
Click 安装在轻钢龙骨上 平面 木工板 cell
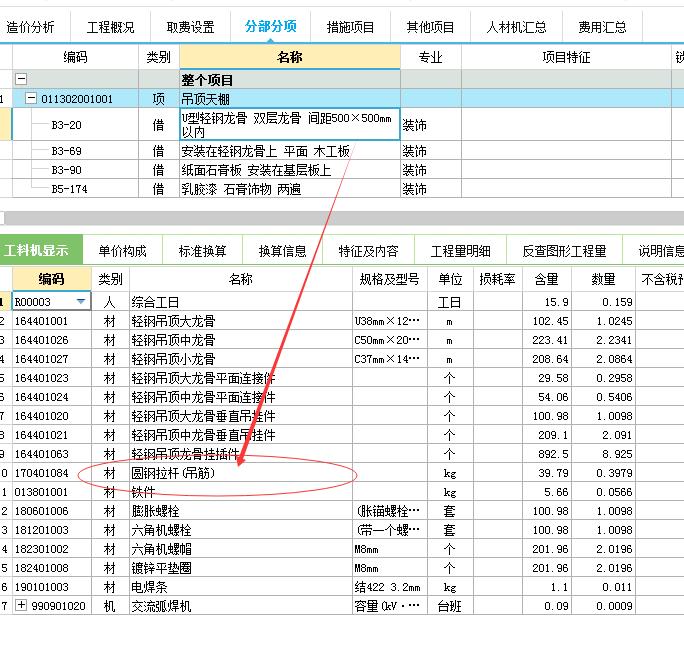pos(290,151)
